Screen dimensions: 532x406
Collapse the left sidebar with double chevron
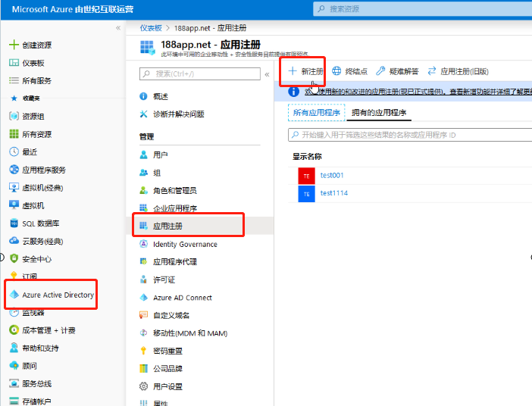pos(118,28)
